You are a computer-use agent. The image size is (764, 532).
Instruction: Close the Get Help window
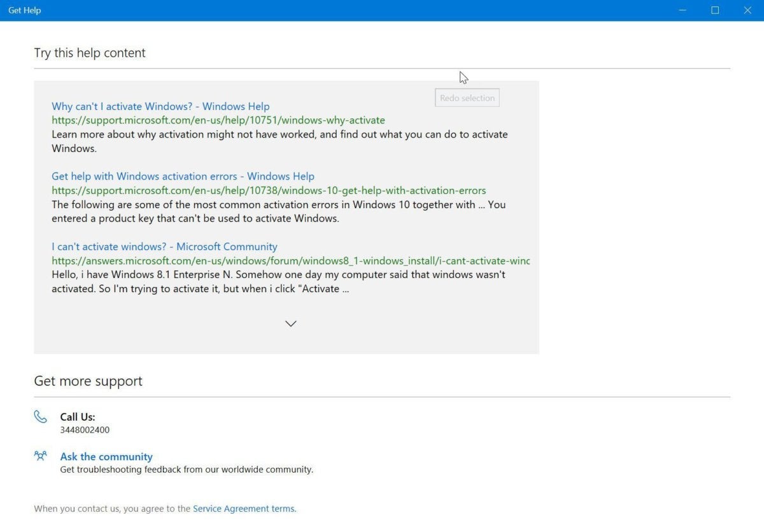click(747, 10)
